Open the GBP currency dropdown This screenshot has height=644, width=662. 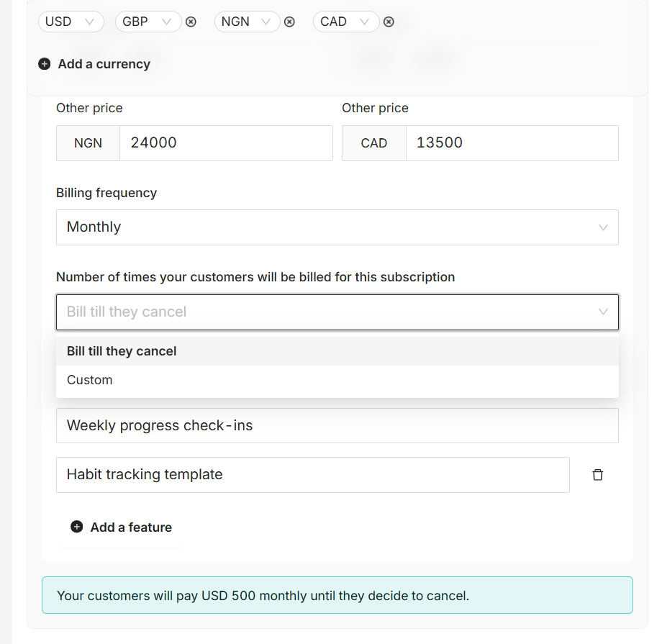148,22
